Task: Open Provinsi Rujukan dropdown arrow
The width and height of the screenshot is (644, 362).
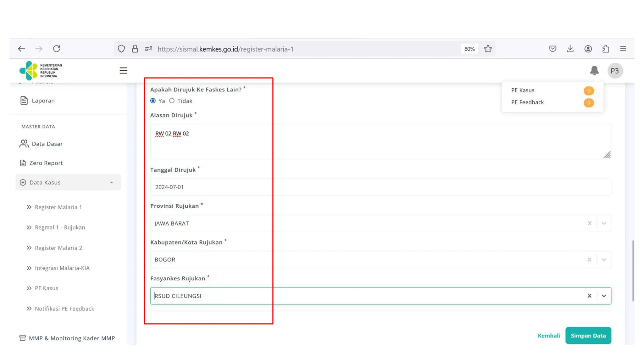Action: point(604,223)
